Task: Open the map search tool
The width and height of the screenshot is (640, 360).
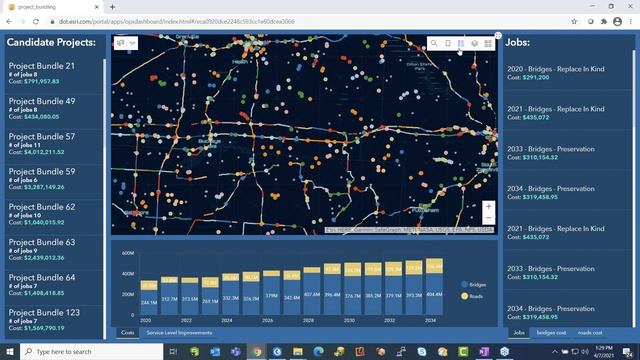Action: tap(434, 43)
